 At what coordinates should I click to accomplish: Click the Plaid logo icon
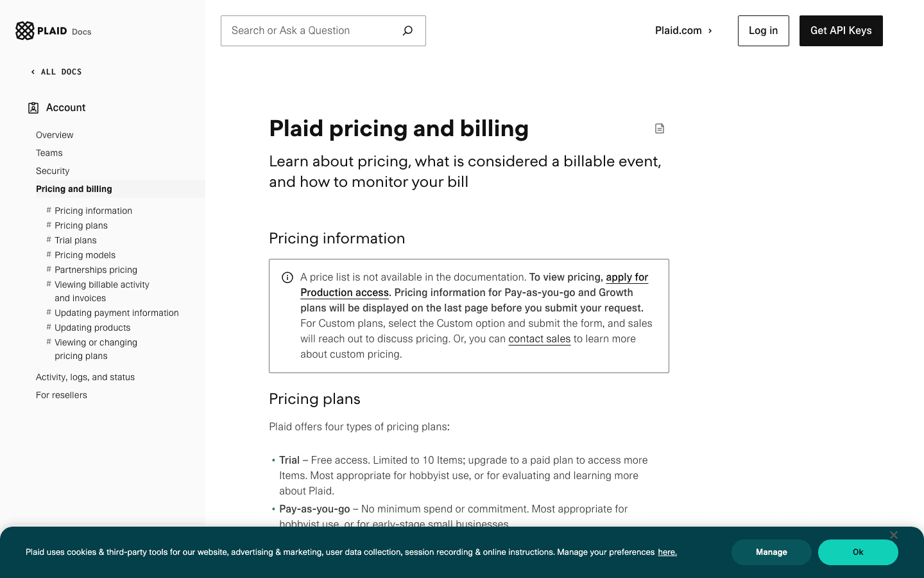coord(25,31)
